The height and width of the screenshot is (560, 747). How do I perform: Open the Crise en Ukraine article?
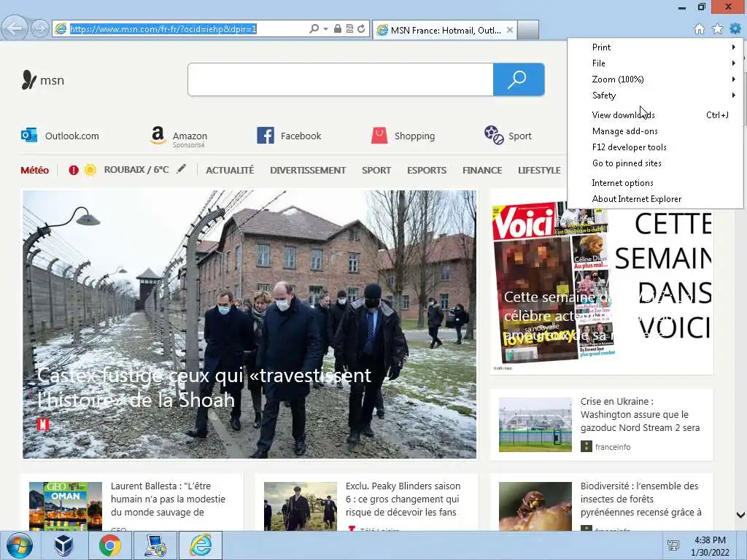click(602, 424)
